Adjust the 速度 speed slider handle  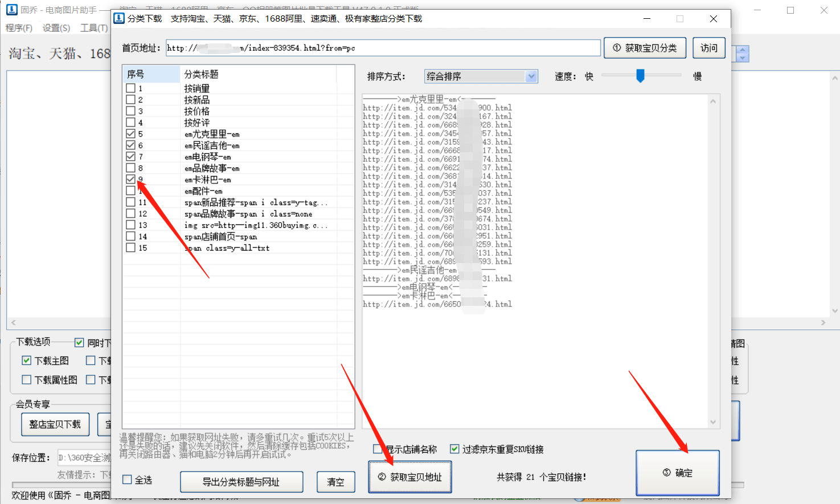click(x=640, y=76)
